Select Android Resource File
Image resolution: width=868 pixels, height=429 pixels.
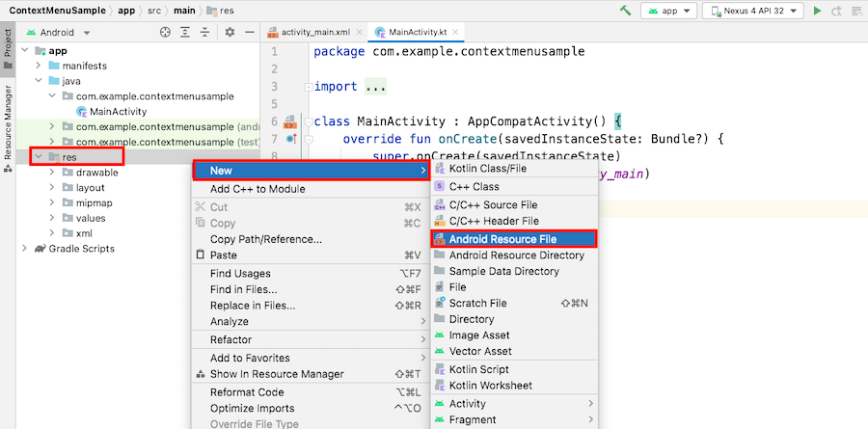(514, 239)
